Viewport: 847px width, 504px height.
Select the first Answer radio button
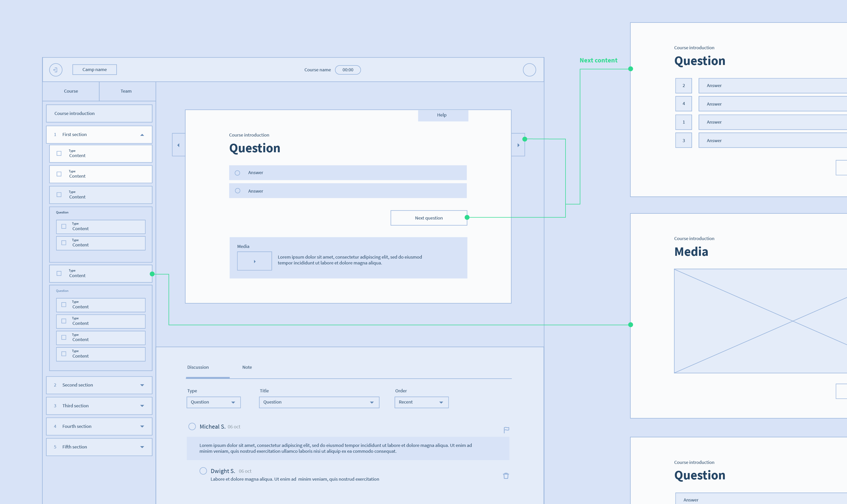pos(237,173)
